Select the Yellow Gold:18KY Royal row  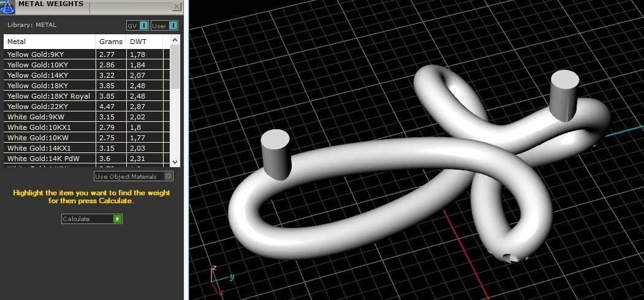[86, 96]
